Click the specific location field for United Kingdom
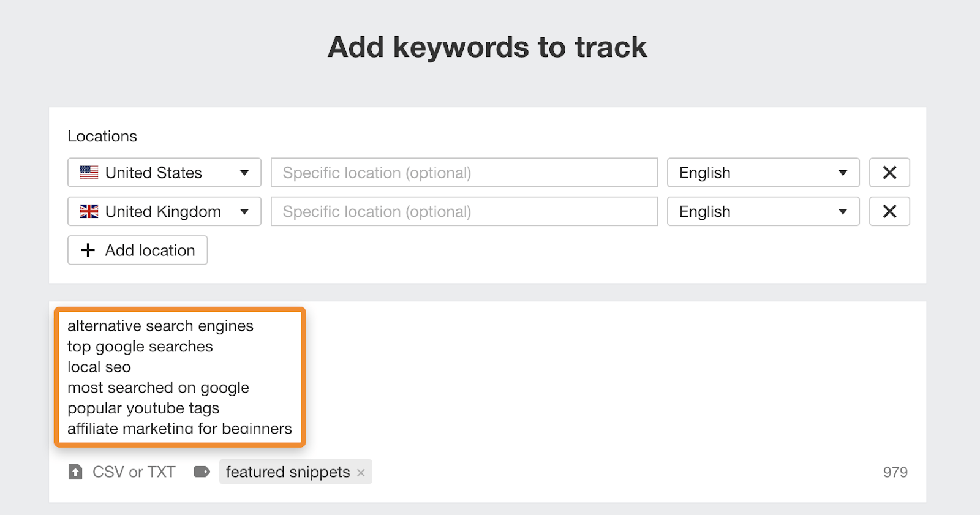 (x=464, y=211)
